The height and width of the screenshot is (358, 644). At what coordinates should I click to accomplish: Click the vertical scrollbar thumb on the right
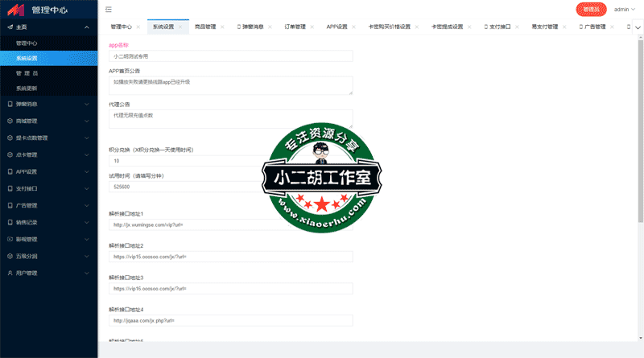[x=641, y=131]
